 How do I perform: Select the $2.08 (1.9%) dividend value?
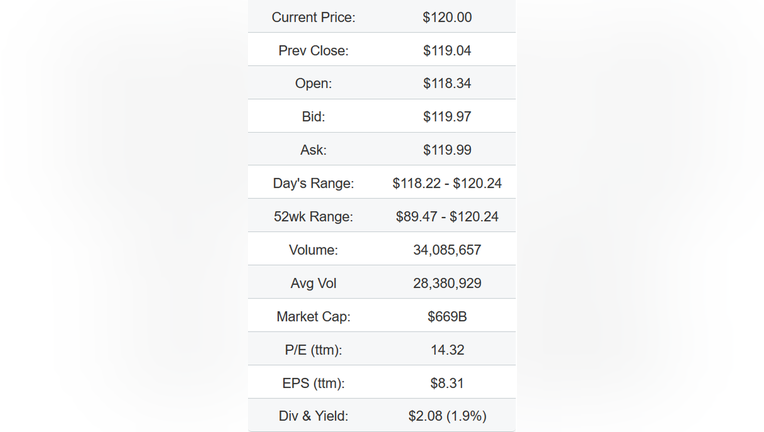click(x=447, y=416)
